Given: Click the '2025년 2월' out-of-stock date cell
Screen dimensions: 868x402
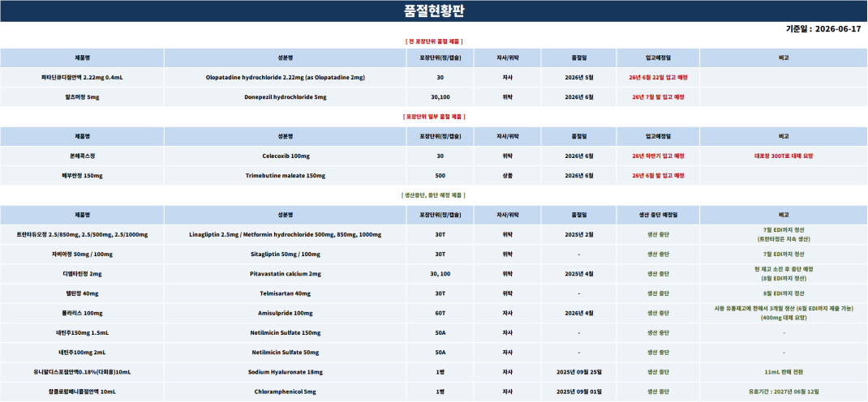Looking at the screenshot, I should pos(579,234).
